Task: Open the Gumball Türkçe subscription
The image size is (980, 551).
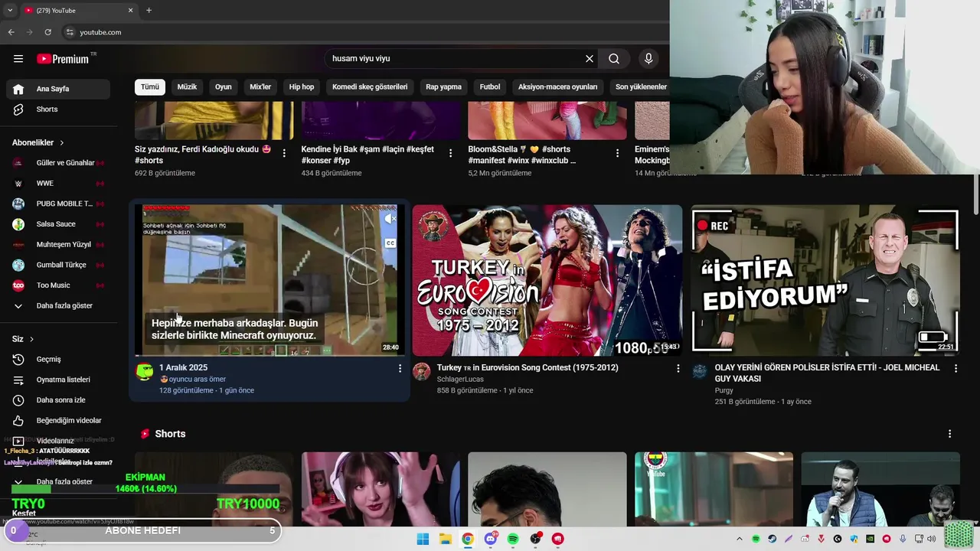Action: tap(58, 265)
